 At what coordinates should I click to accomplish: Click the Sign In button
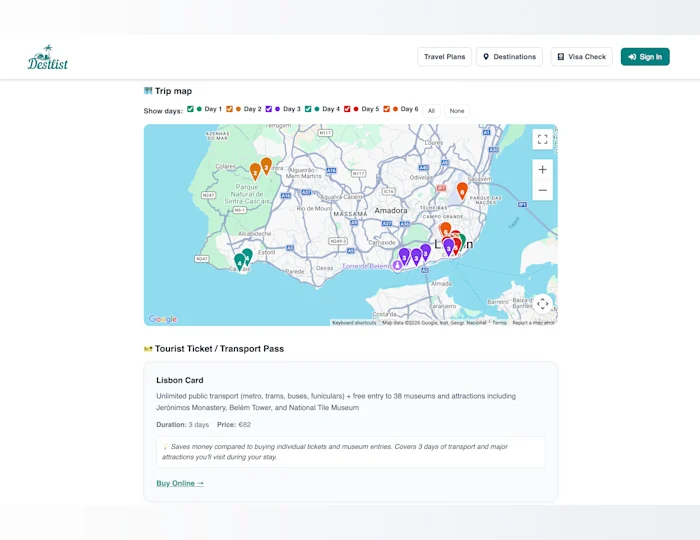tap(645, 57)
